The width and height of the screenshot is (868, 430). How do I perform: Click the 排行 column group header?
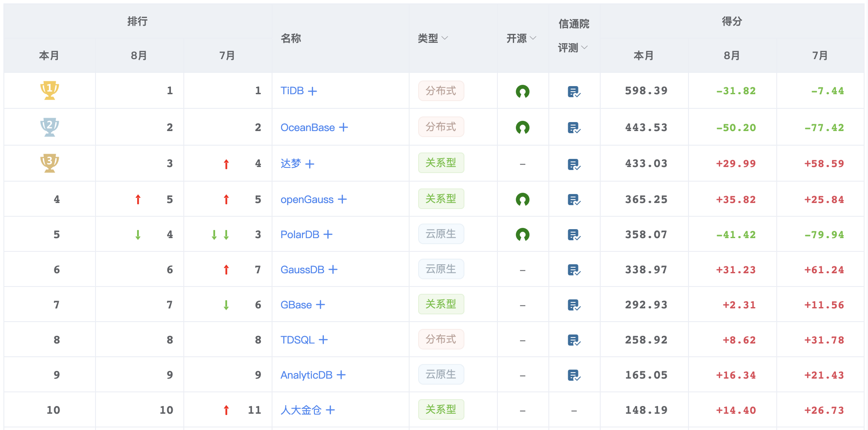[x=138, y=21]
